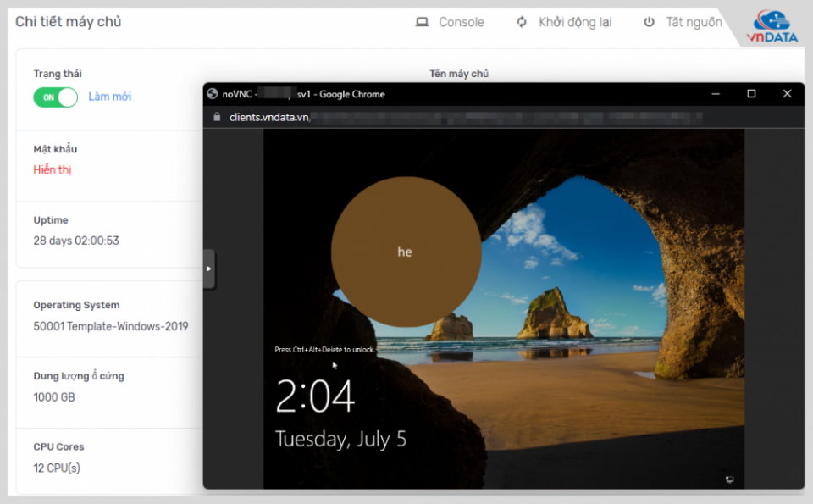
Task: Open the Console text button
Action: [x=462, y=22]
